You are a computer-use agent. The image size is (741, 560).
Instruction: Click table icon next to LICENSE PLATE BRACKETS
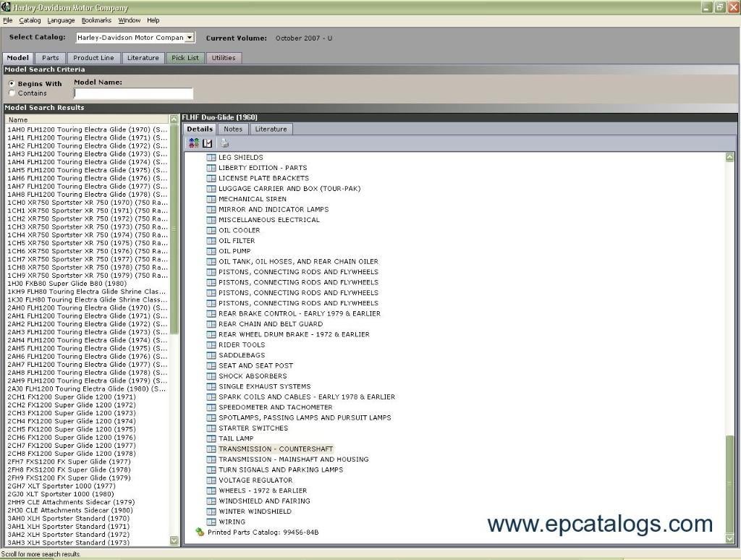click(211, 178)
